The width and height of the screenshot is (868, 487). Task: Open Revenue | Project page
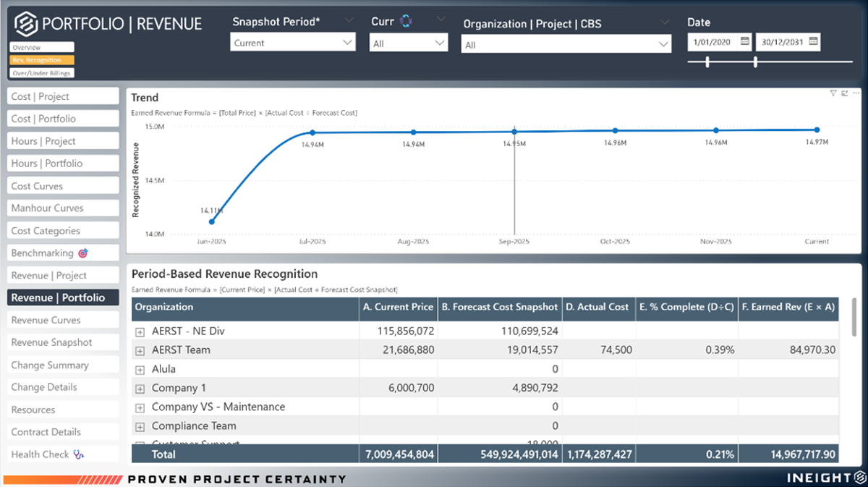pyautogui.click(x=63, y=276)
